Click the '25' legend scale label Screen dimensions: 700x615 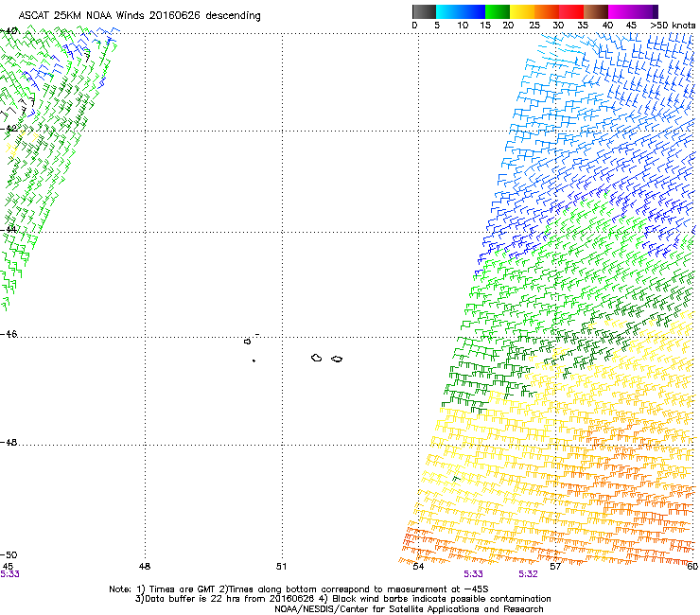pos(534,26)
